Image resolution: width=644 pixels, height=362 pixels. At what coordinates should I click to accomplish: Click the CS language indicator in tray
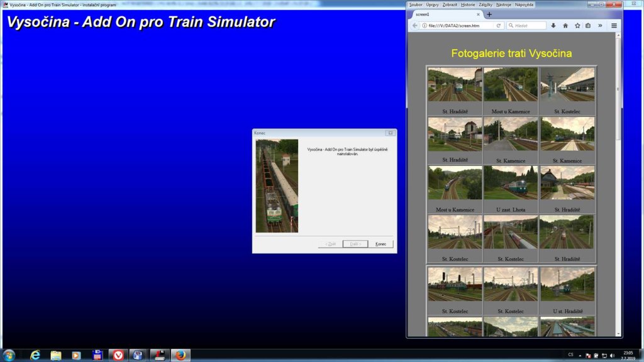coord(570,355)
